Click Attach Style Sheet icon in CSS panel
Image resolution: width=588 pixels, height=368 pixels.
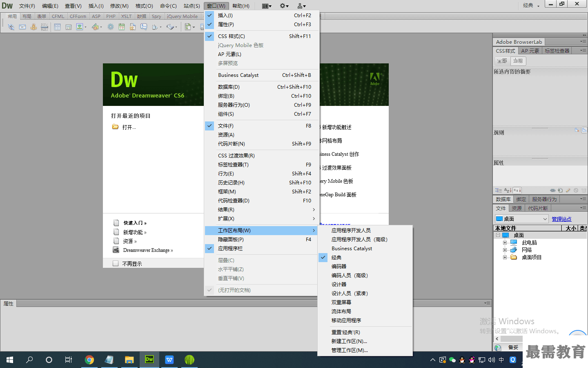(x=553, y=190)
